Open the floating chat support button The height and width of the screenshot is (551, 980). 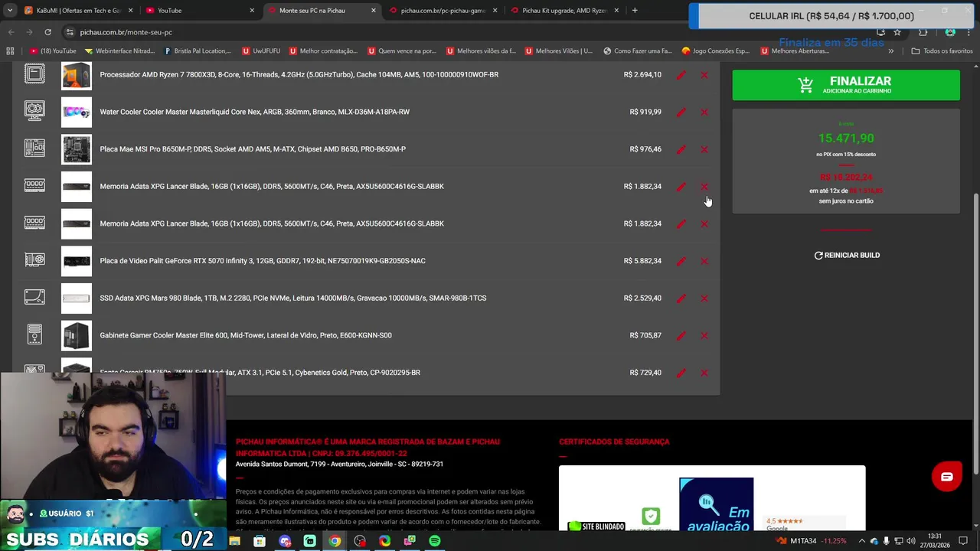[x=946, y=477]
